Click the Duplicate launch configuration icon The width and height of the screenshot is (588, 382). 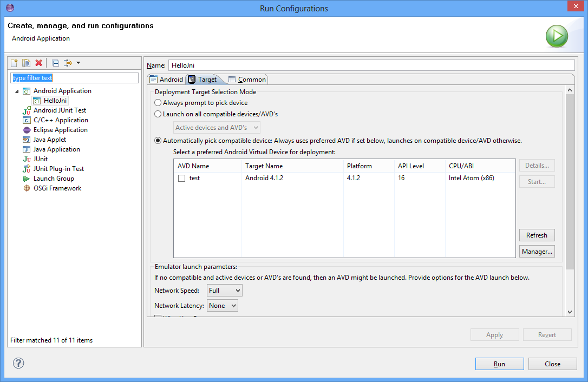(26, 63)
